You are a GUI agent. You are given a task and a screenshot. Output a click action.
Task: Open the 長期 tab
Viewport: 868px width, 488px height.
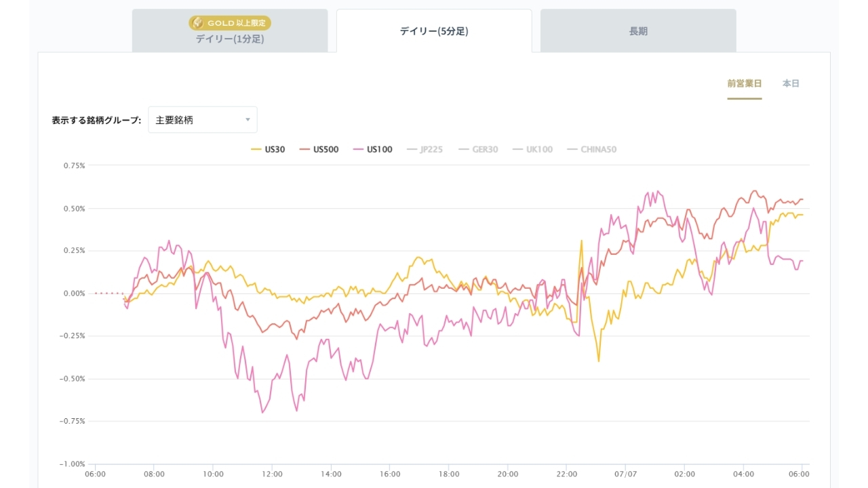coord(638,31)
